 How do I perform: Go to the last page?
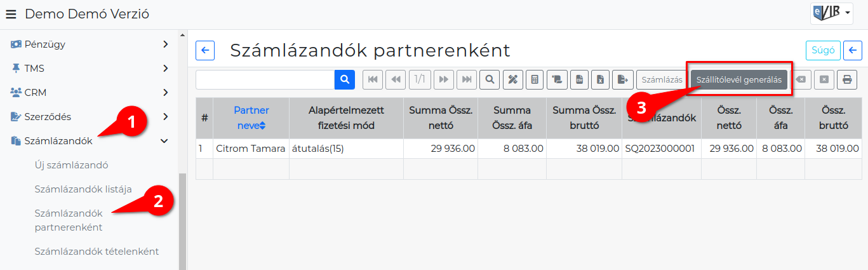467,79
